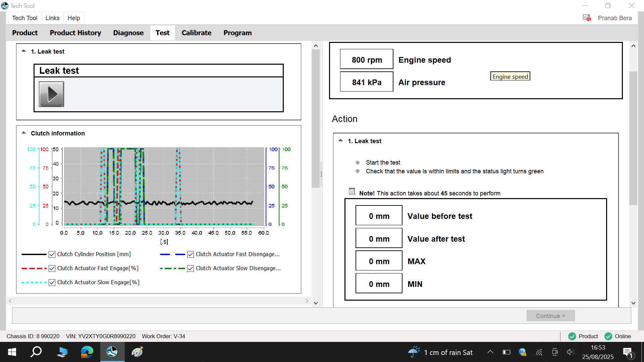Show hidden system tray icons
644x362 pixels.
pyautogui.click(x=490, y=352)
